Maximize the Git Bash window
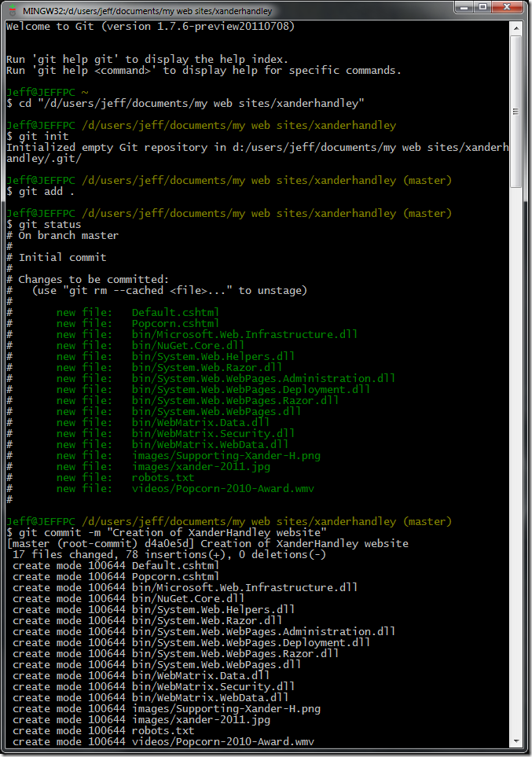 coord(482,8)
